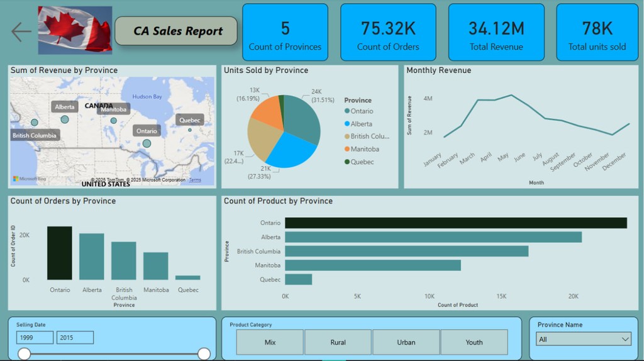This screenshot has width=644, height=361.
Task: Click the Selling Date start year field
Action: pos(35,338)
